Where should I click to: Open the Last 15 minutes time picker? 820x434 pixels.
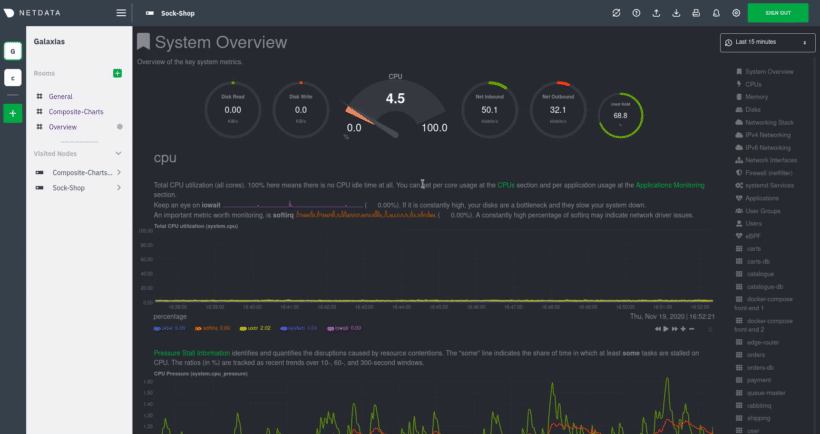click(767, 42)
